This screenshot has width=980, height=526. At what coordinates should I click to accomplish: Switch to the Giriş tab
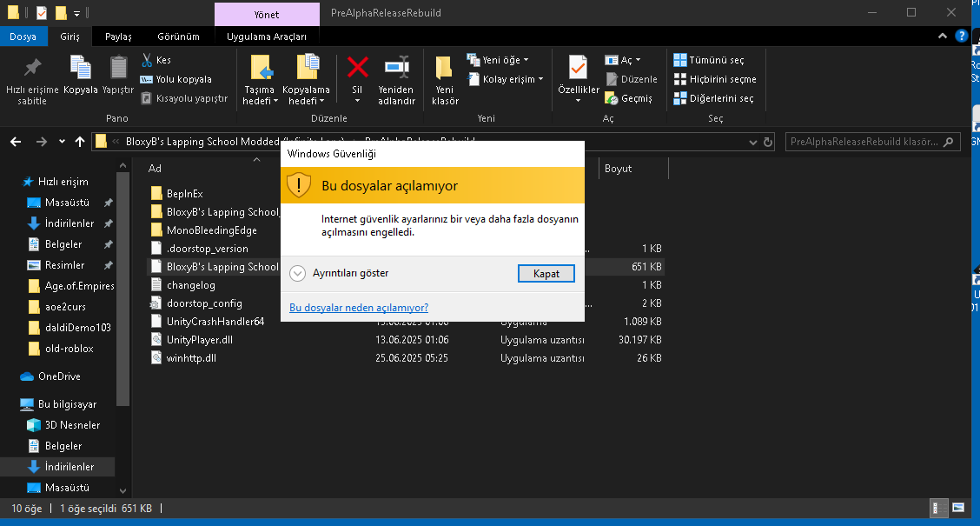[x=70, y=37]
